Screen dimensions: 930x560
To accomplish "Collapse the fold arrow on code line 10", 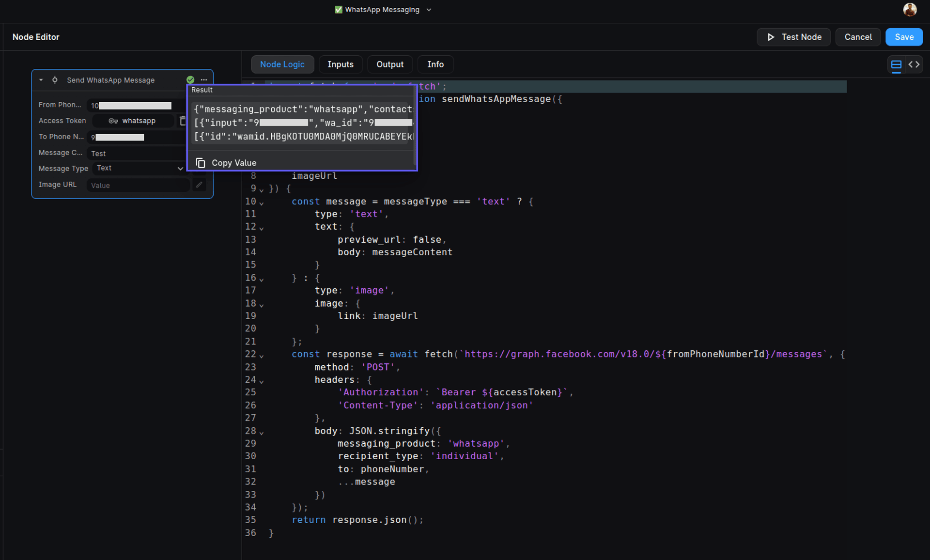I will coord(262,202).
